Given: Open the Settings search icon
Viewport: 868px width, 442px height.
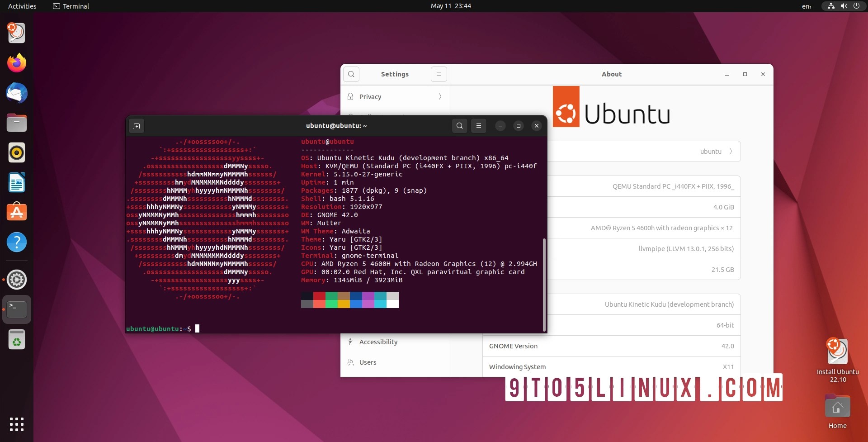Looking at the screenshot, I should pos(351,74).
